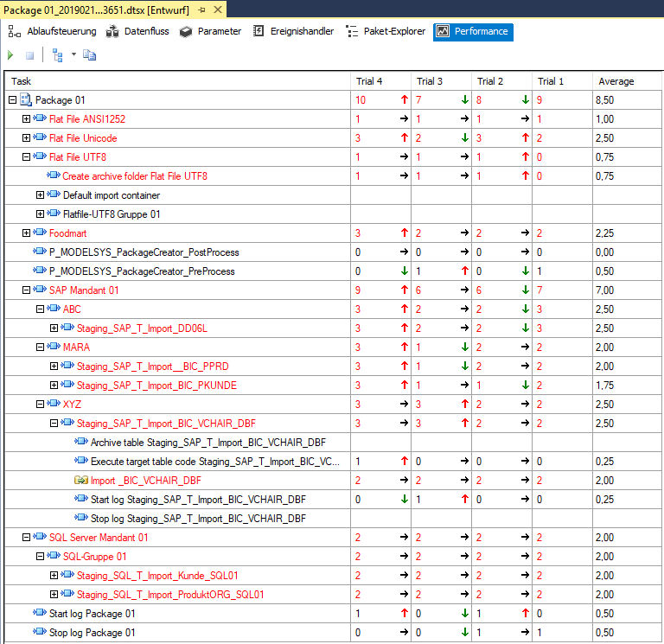Screen dimensions: 664x644
Task: Click the Import _BIC_VCHAIR_DBF data flow icon
Action: point(81,480)
